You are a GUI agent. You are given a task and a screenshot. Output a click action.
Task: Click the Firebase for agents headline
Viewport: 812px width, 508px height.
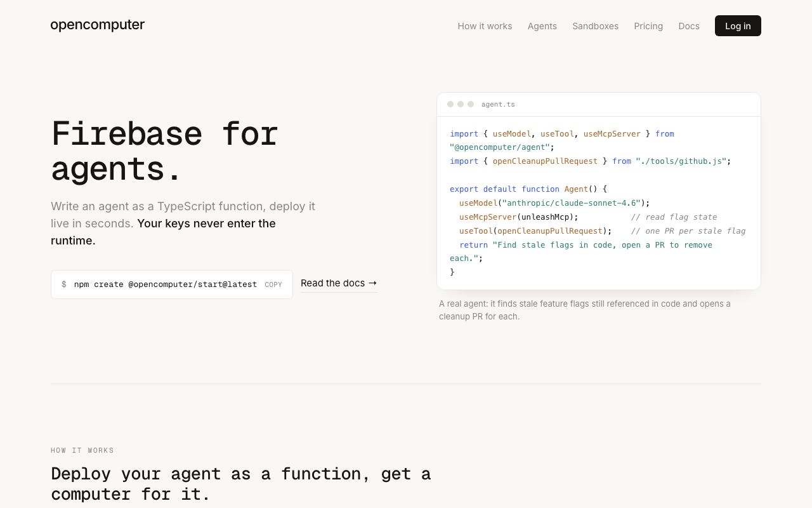165,151
